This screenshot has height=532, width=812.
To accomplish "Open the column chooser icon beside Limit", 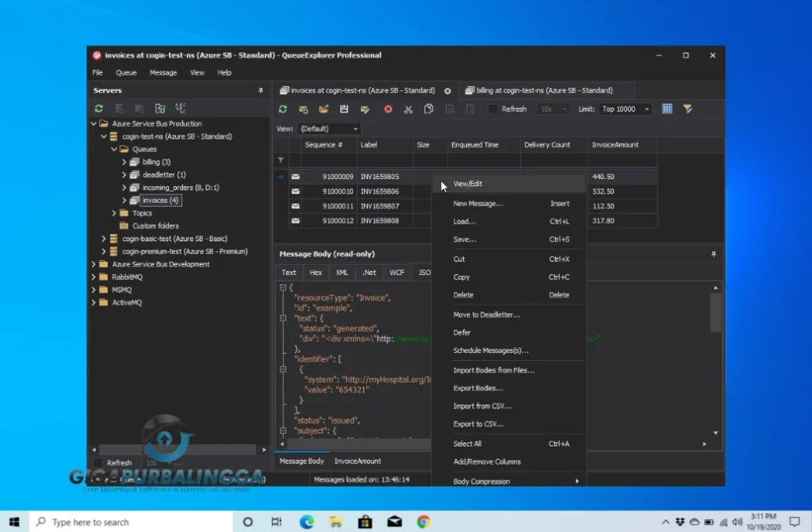I will coord(667,109).
